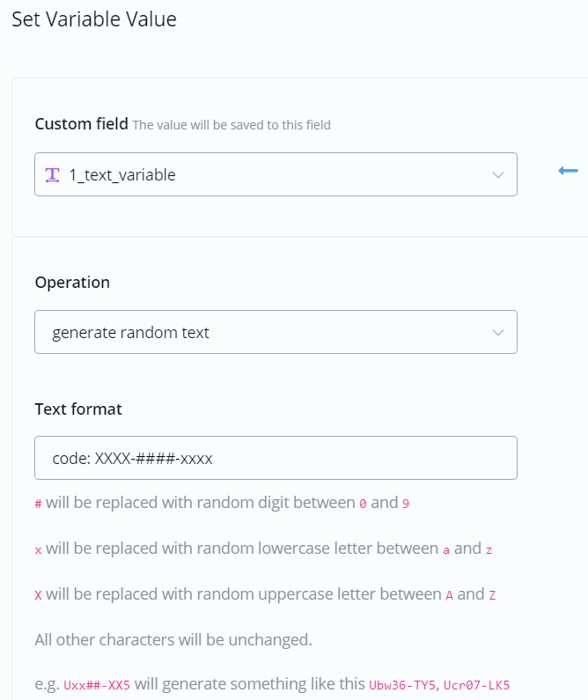Open the Custom field dropdown chevron

point(498,175)
